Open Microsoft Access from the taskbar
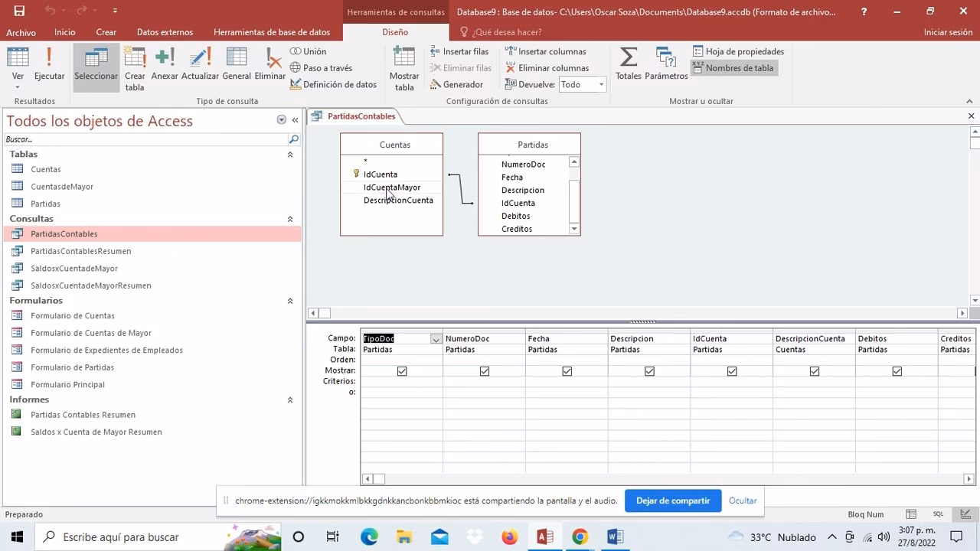This screenshot has width=980, height=551. click(544, 536)
